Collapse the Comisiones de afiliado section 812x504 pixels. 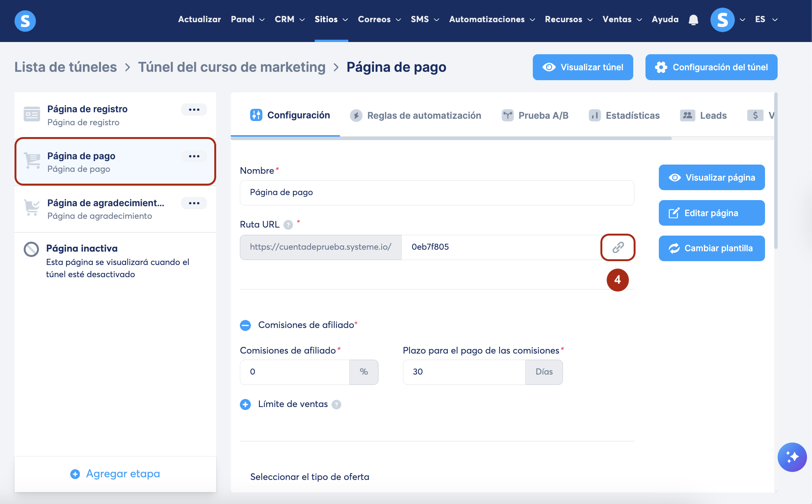tap(245, 325)
